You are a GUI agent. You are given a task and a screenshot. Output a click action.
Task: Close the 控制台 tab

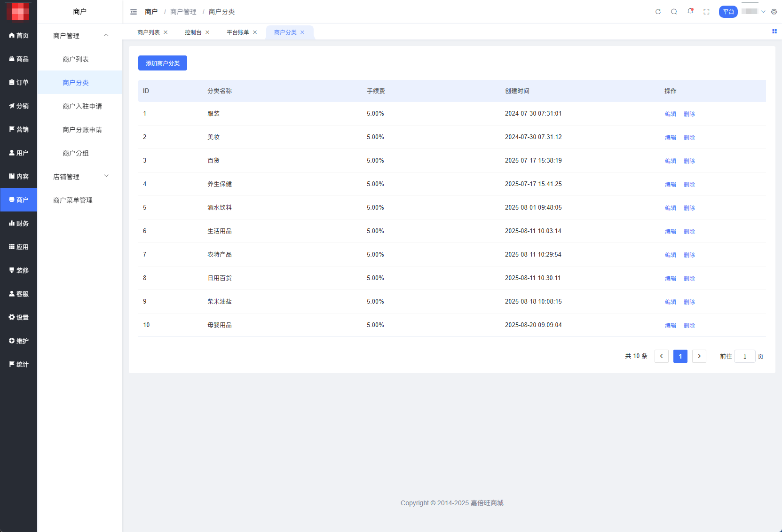(x=207, y=32)
